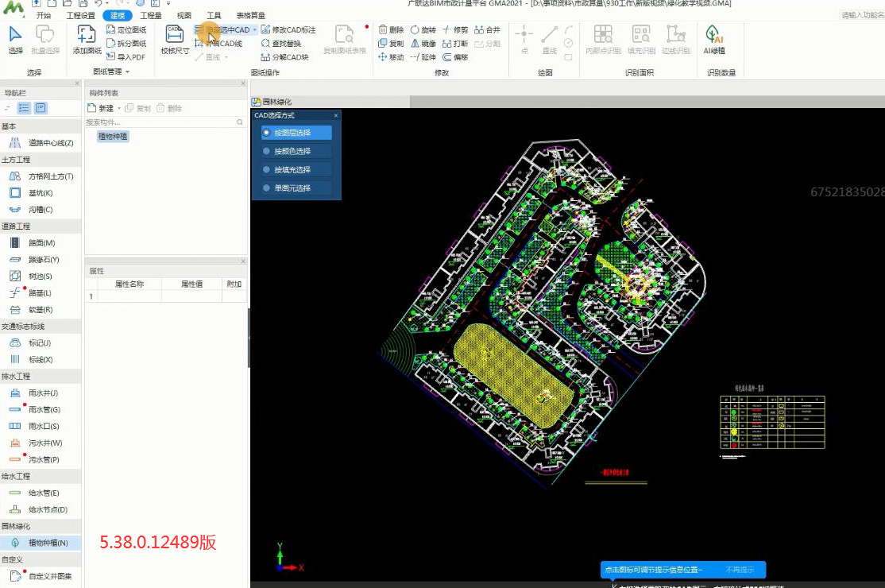
Task: Close the 构件列表 panel
Action: [243, 83]
